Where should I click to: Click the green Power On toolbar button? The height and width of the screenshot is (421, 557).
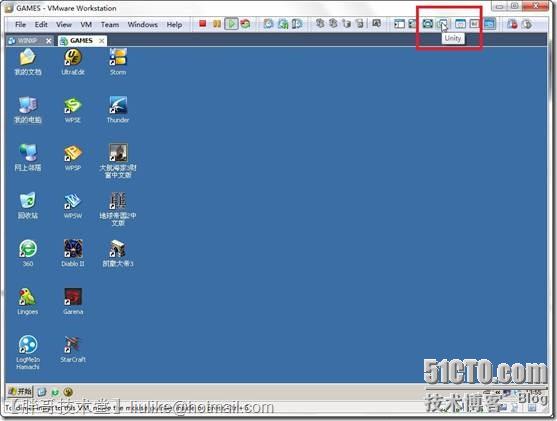point(231,24)
